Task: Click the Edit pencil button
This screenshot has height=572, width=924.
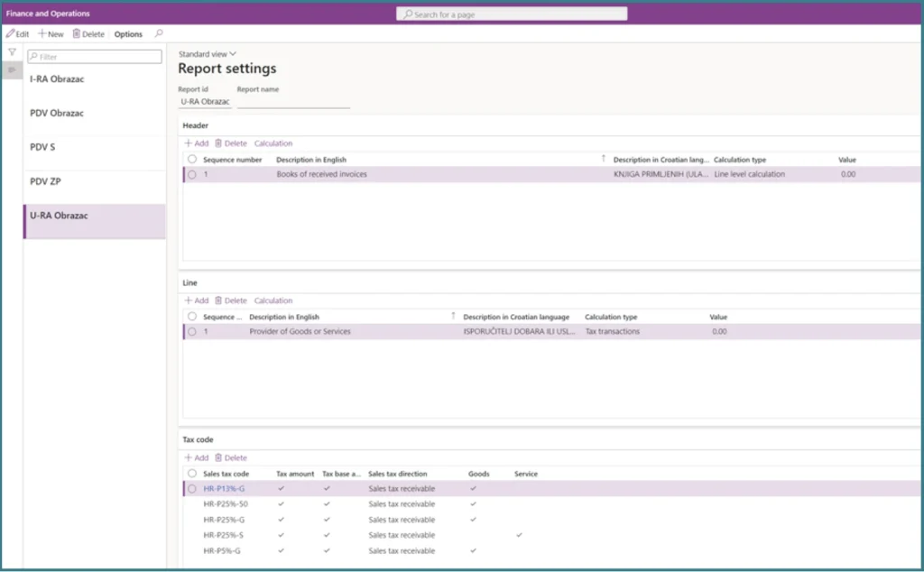Action: click(18, 34)
